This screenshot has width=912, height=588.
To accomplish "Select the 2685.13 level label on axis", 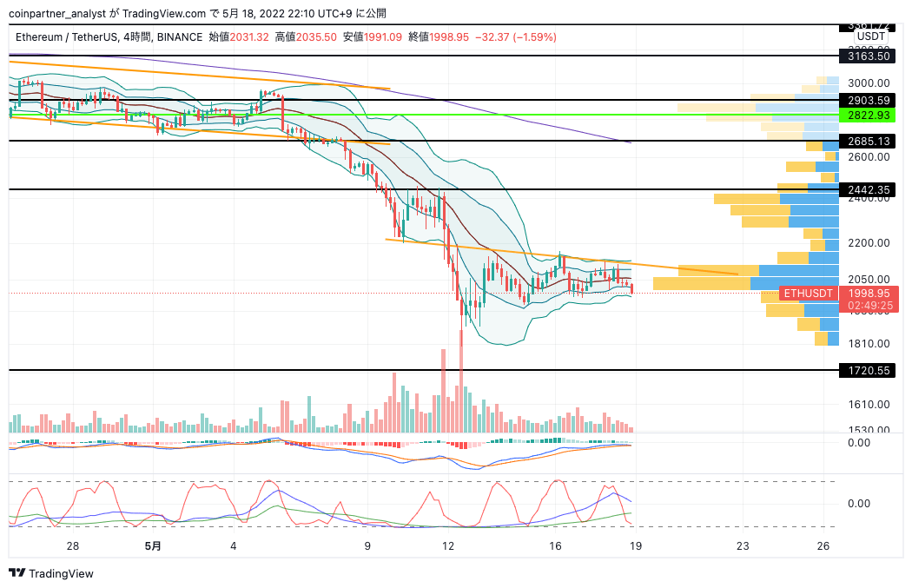I will [871, 142].
